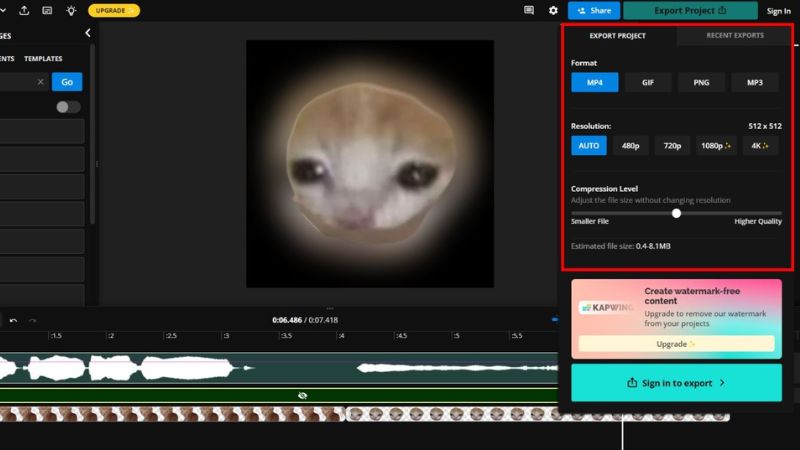Toggle the switch in the left panel

pos(68,107)
